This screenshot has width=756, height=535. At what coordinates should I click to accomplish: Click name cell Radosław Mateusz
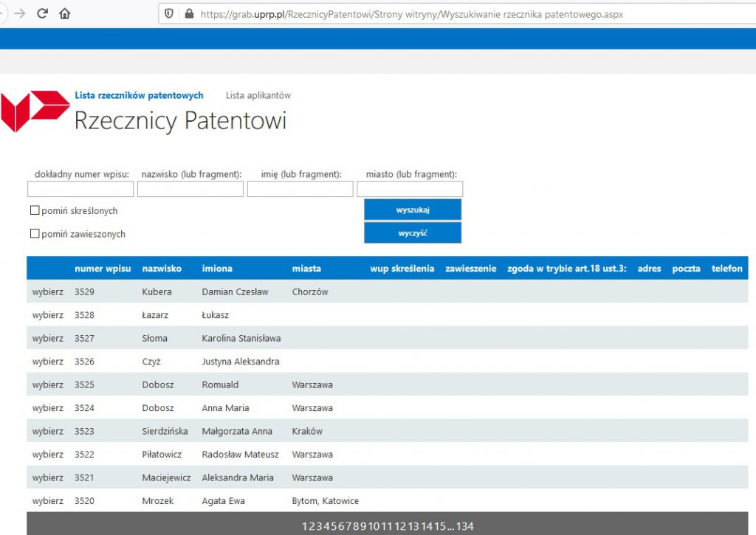click(x=240, y=454)
